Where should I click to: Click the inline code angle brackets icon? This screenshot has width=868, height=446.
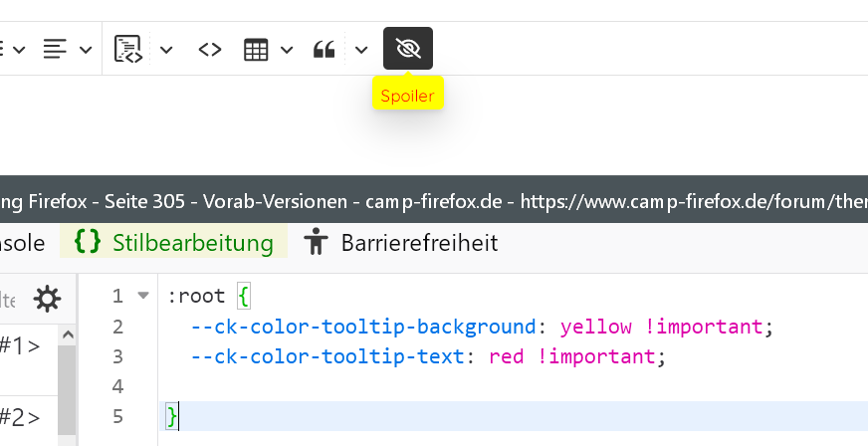pos(209,49)
